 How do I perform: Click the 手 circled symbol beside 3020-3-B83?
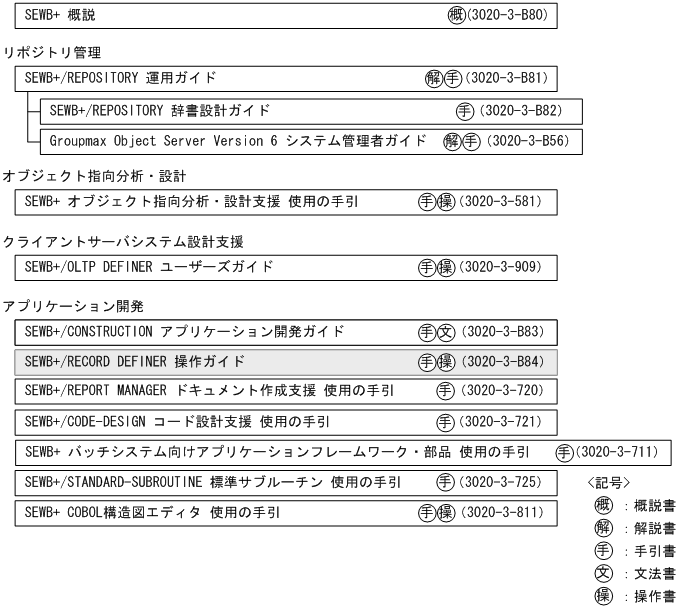coord(427,333)
